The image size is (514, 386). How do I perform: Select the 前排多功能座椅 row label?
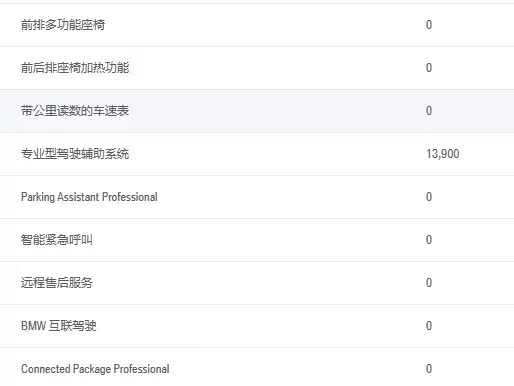pyautogui.click(x=63, y=25)
